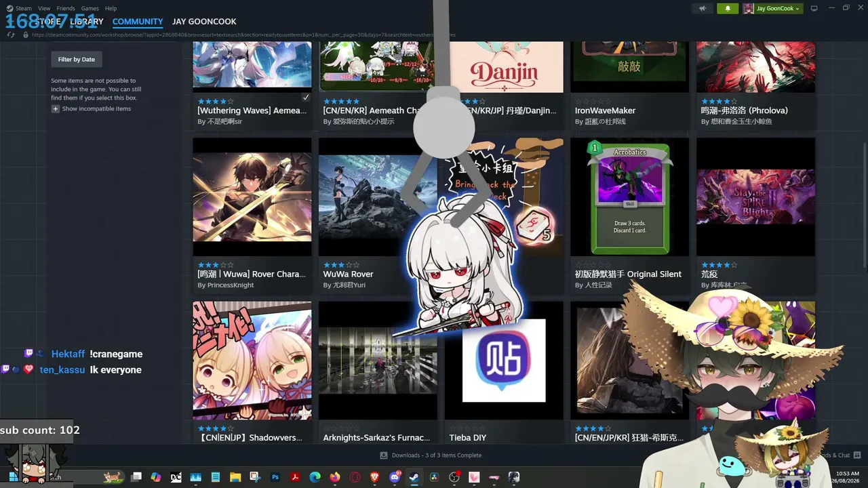Viewport: 868px width, 488px height.
Task: Open Firefox from the taskbar
Action: coord(335,477)
